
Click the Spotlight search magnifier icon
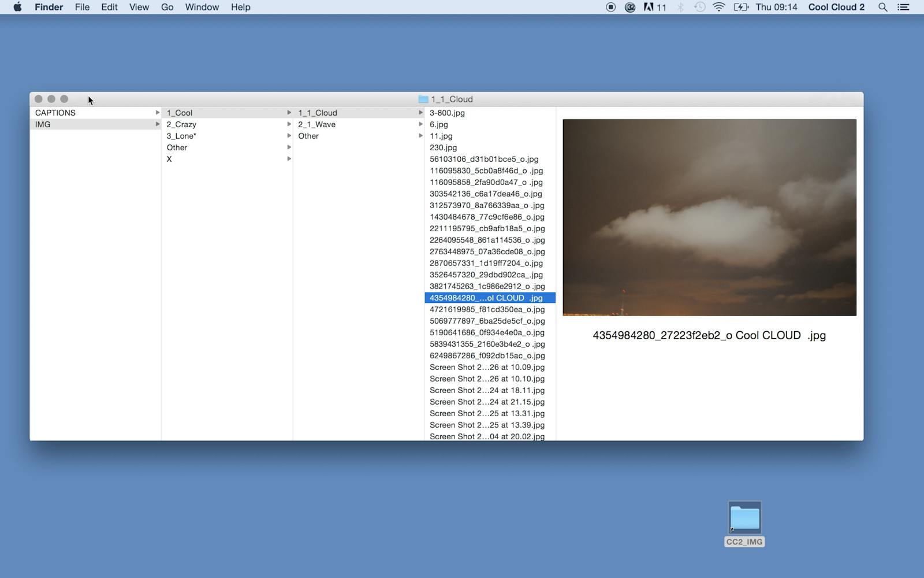(882, 7)
